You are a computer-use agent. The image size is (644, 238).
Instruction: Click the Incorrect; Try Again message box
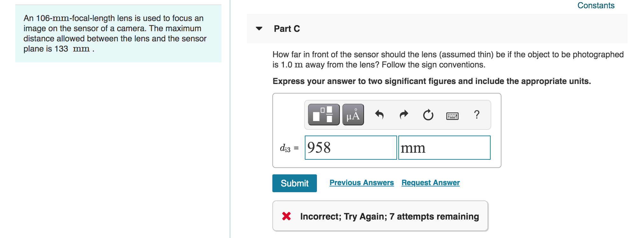coord(380,216)
